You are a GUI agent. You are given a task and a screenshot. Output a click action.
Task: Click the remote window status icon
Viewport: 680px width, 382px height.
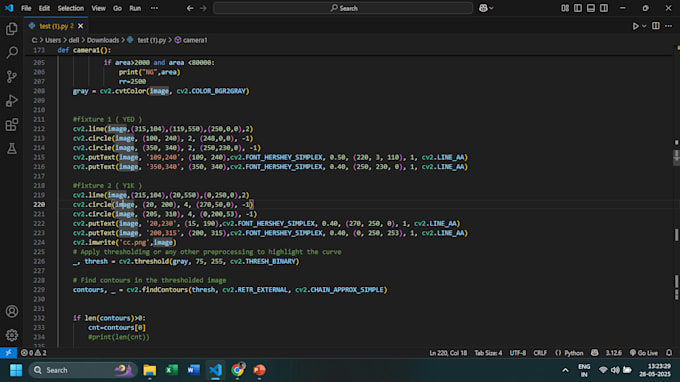(x=8, y=353)
